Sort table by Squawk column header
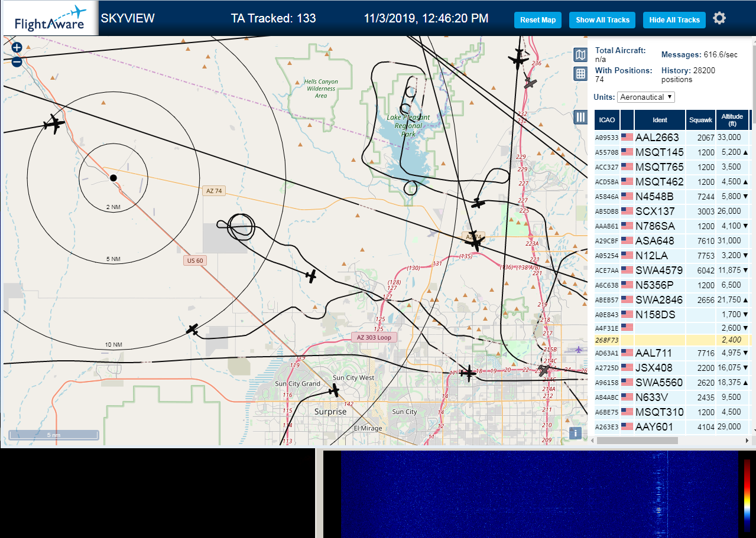 pyautogui.click(x=700, y=120)
